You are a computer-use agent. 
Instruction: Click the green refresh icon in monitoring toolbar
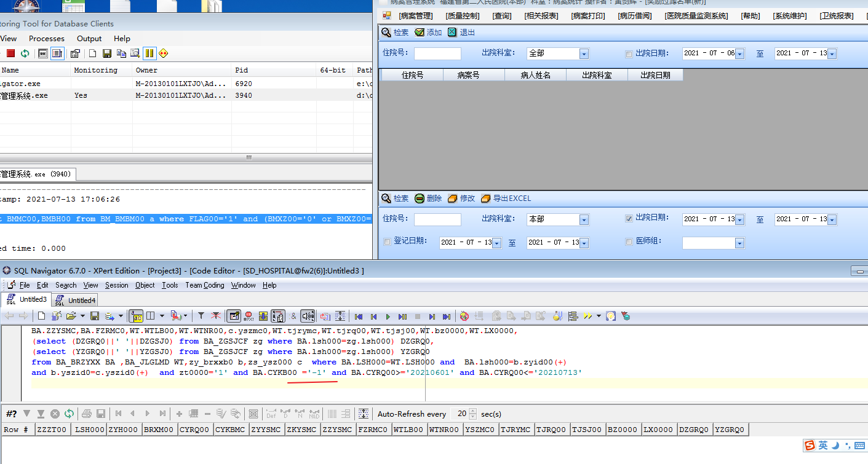tap(25, 53)
